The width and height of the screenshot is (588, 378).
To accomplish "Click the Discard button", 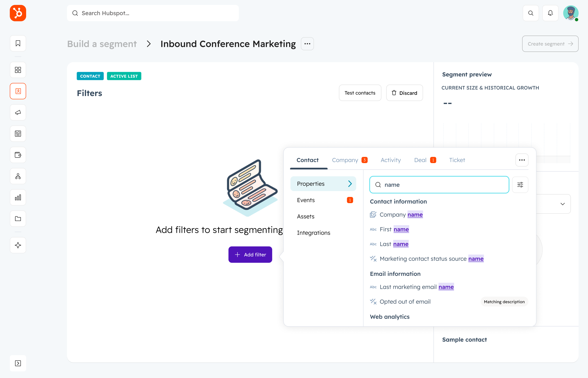I will coord(404,93).
